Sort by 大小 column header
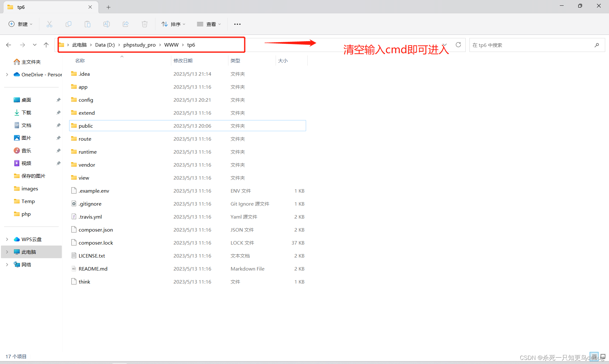This screenshot has width=609, height=364. 283,61
